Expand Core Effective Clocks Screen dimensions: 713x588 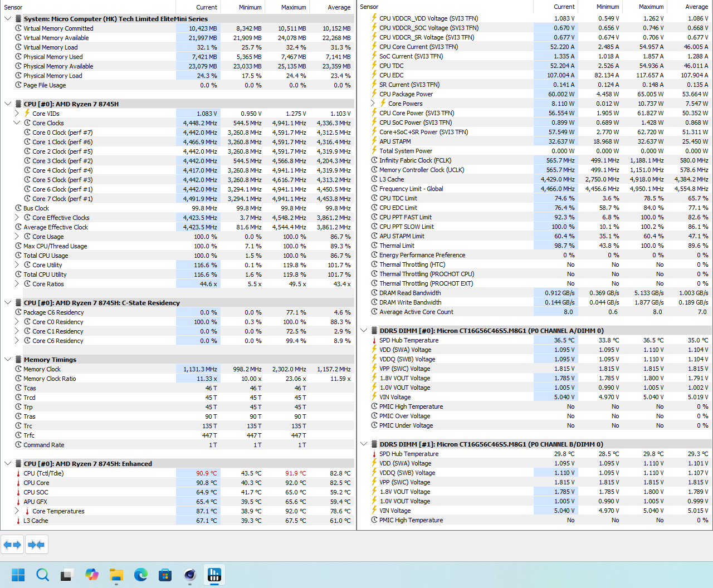pos(17,218)
